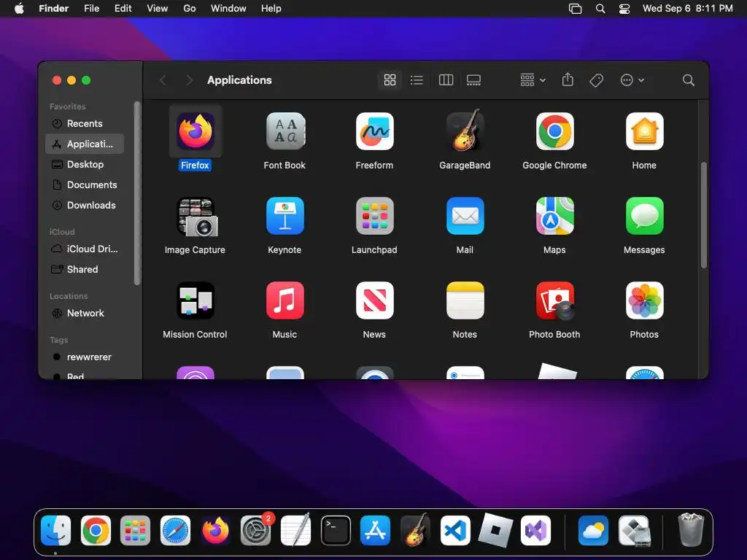Viewport: 747px width, 560px height.
Task: Select the Music app icon
Action: point(285,300)
